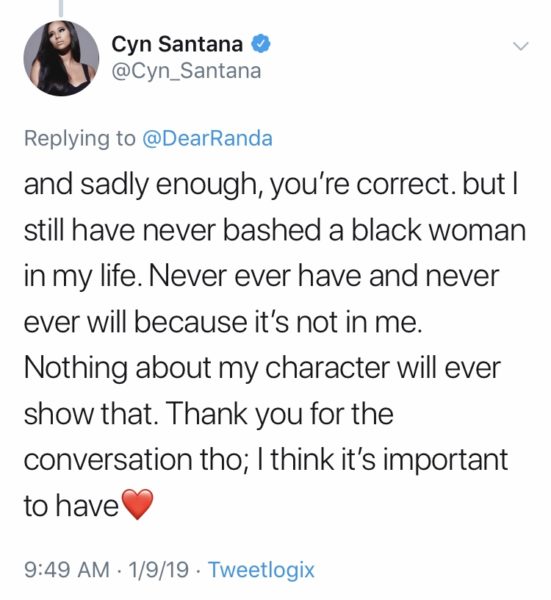Viewport: 551px width, 600px height.
Task: Open the @Cyn_Santana handle
Action: 186,71
